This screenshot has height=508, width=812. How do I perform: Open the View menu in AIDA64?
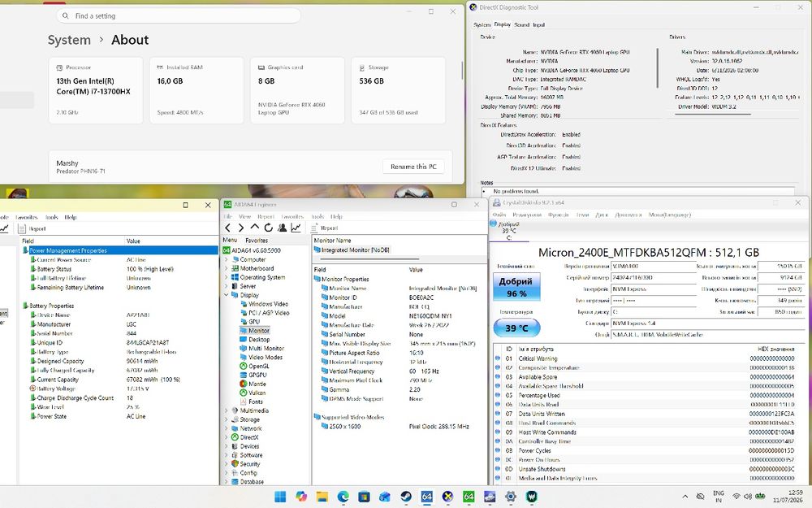(244, 217)
